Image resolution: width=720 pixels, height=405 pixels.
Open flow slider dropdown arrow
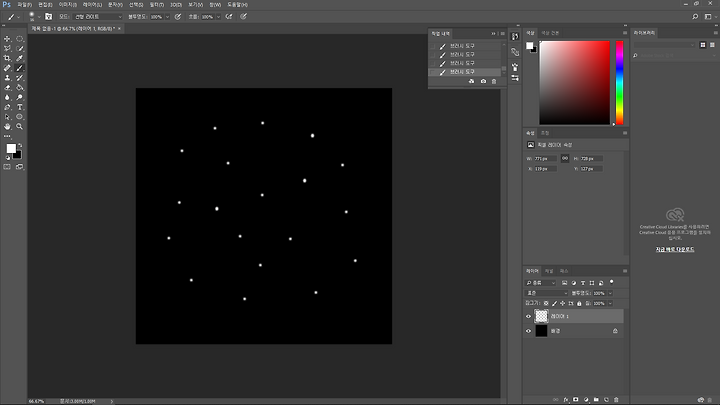coord(218,17)
